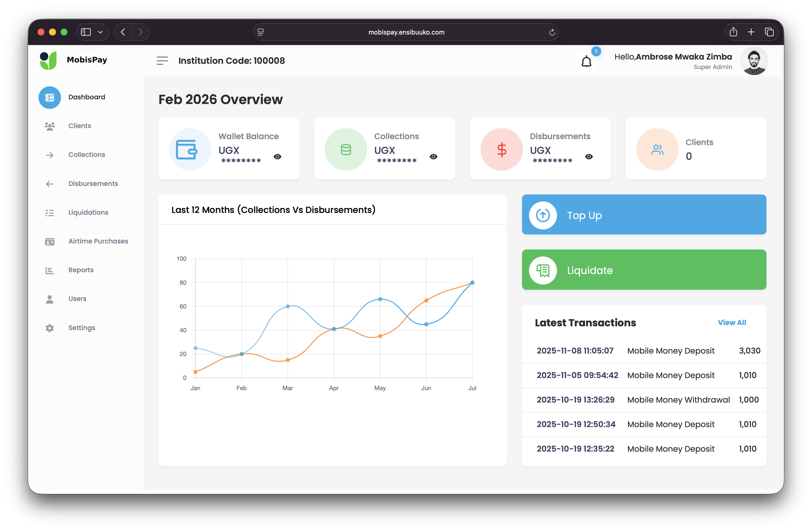Click the Liquidations checklist icon
The width and height of the screenshot is (812, 531).
point(50,213)
